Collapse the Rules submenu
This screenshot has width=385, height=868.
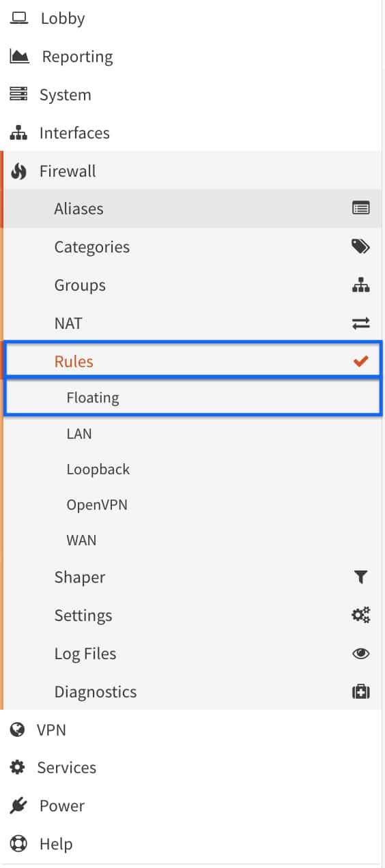click(192, 361)
